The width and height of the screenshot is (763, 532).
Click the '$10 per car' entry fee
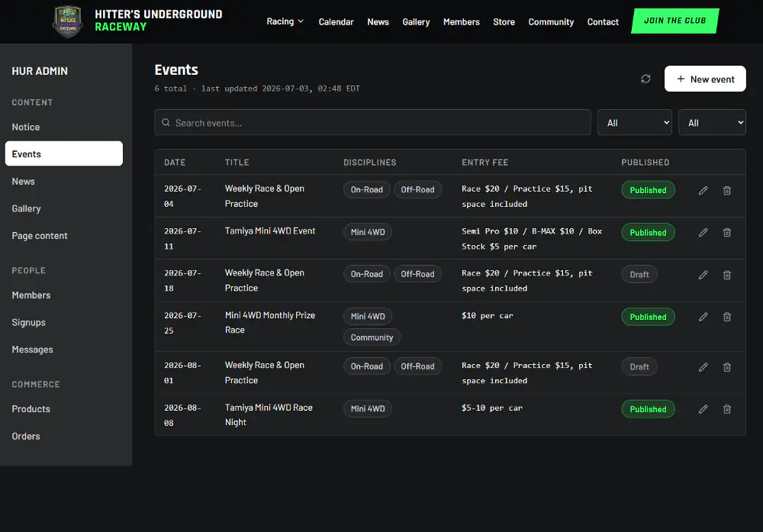487,315
